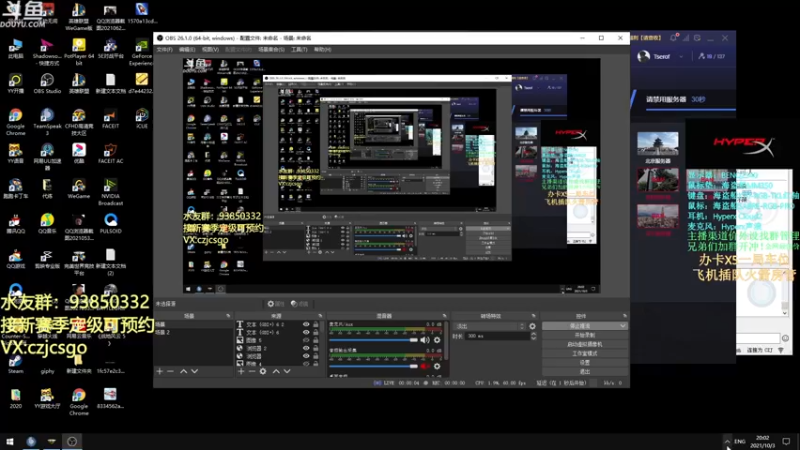
Task: Open source Properties button below the preview
Action: coord(275,304)
